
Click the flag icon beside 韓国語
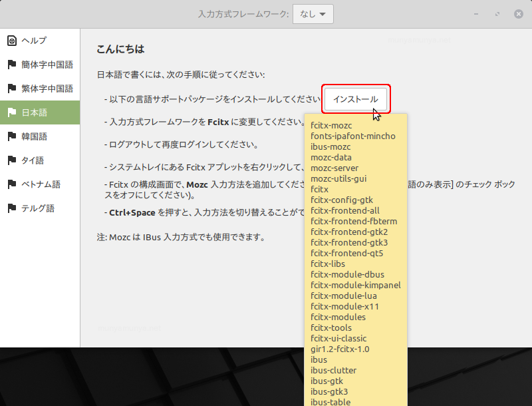pyautogui.click(x=11, y=136)
